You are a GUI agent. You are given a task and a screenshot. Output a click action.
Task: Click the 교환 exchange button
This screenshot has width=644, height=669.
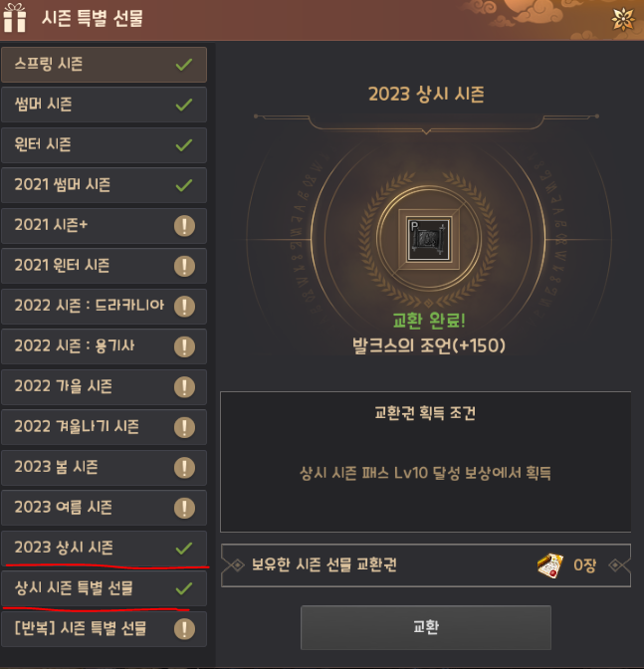pyautogui.click(x=426, y=627)
